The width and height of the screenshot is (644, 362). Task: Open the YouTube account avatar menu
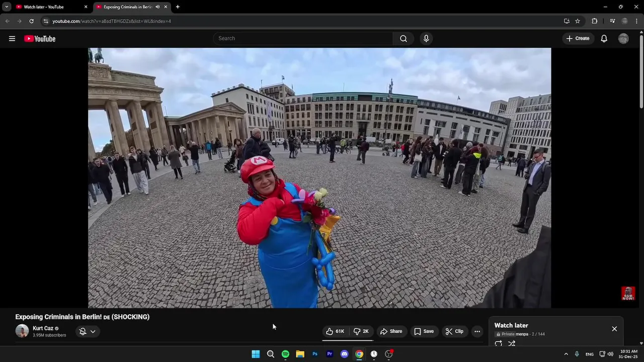(x=623, y=39)
